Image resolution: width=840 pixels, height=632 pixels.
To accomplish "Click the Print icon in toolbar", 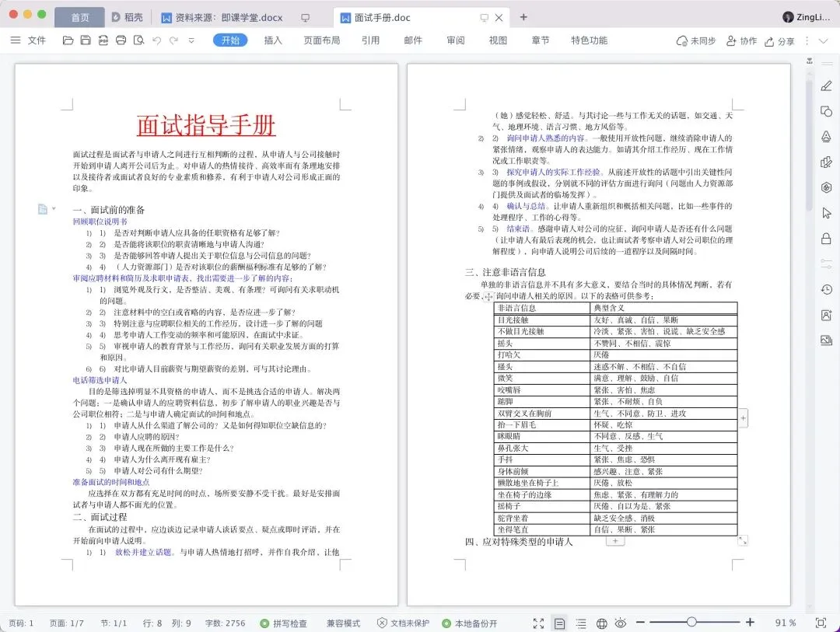I will click(121, 40).
